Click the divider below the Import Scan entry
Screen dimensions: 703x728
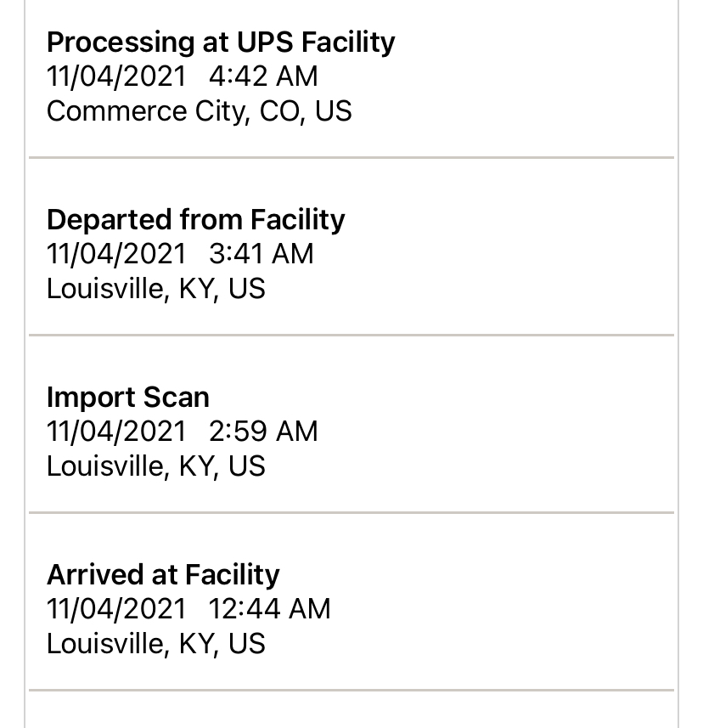tap(351, 512)
